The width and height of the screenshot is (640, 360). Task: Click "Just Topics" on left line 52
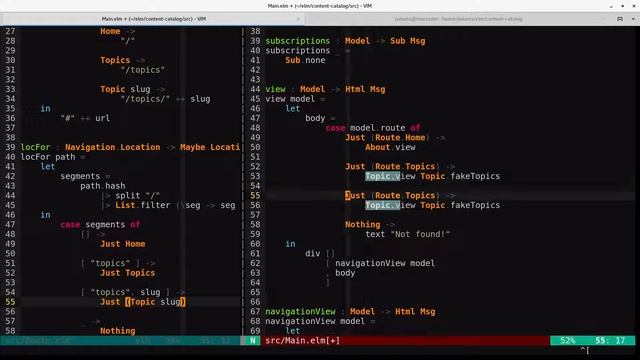point(128,273)
